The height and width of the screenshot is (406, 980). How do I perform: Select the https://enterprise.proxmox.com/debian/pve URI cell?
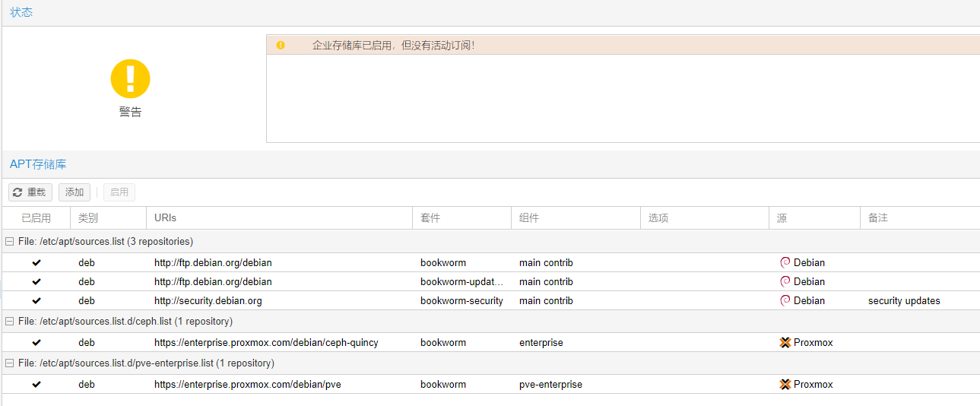tap(248, 384)
